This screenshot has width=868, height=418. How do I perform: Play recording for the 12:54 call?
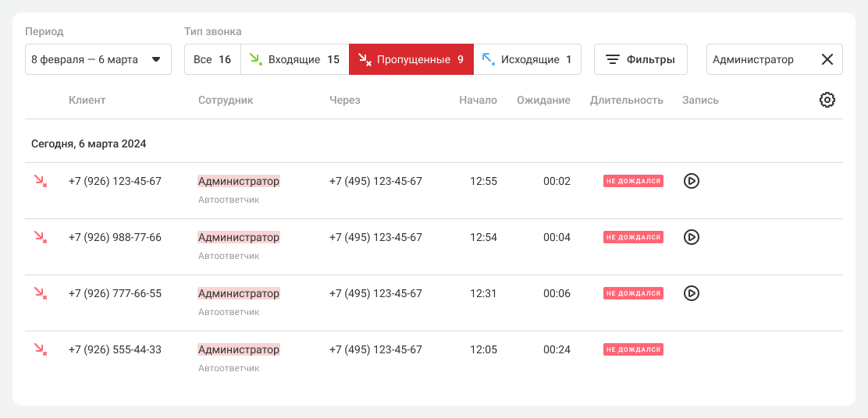691,237
